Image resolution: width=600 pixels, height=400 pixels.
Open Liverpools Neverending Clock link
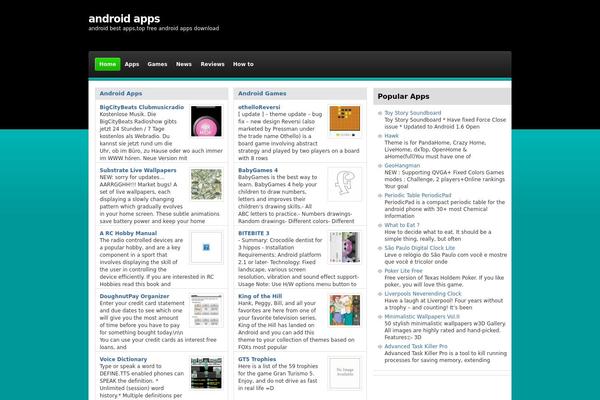tap(423, 294)
